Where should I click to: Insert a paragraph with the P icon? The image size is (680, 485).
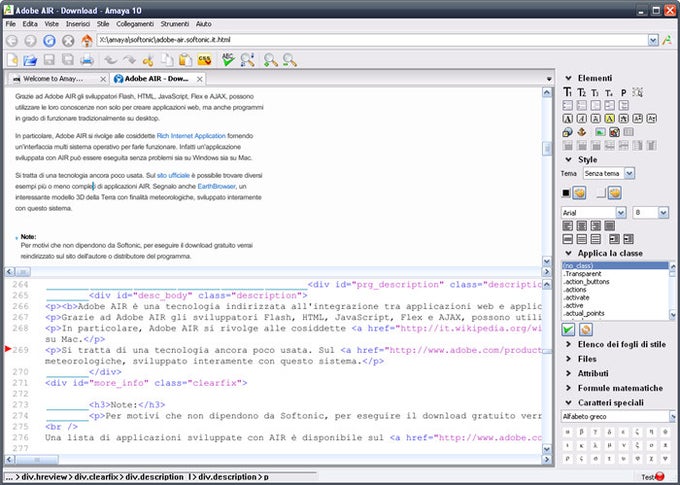pos(623,92)
